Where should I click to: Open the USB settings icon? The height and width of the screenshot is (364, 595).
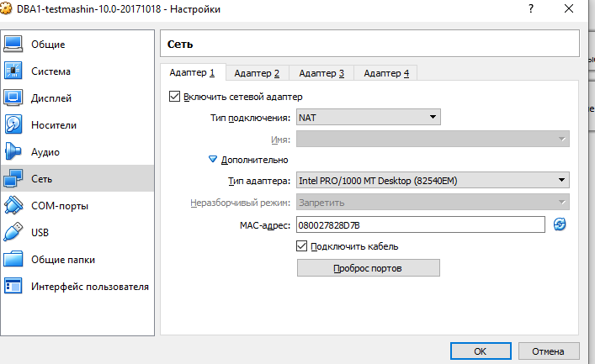coord(13,233)
